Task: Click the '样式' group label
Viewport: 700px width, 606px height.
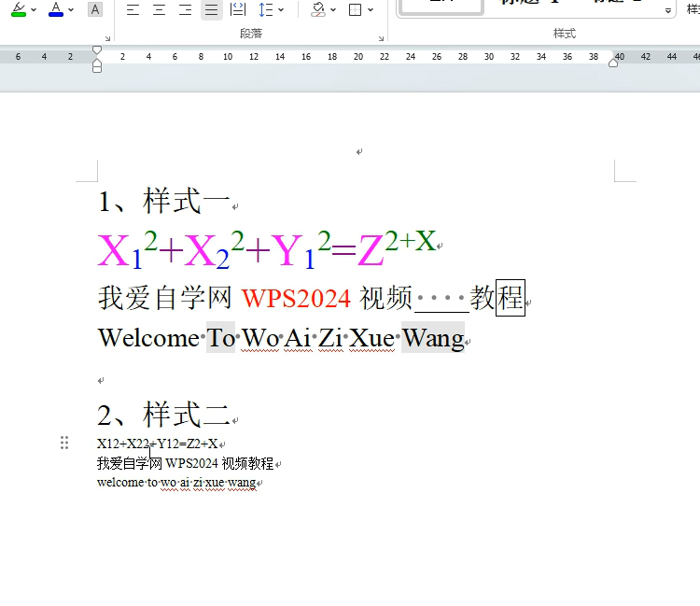Action: click(x=565, y=34)
